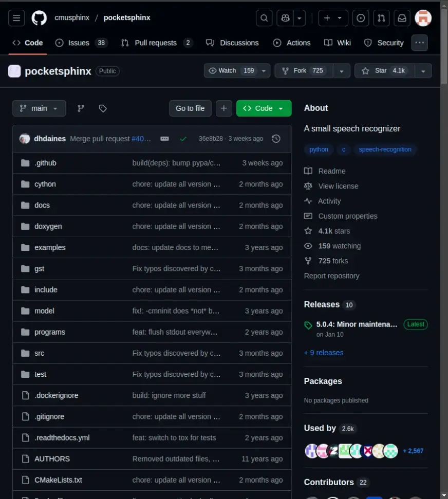
Task: Open your issues icon in header
Action: pos(361,18)
